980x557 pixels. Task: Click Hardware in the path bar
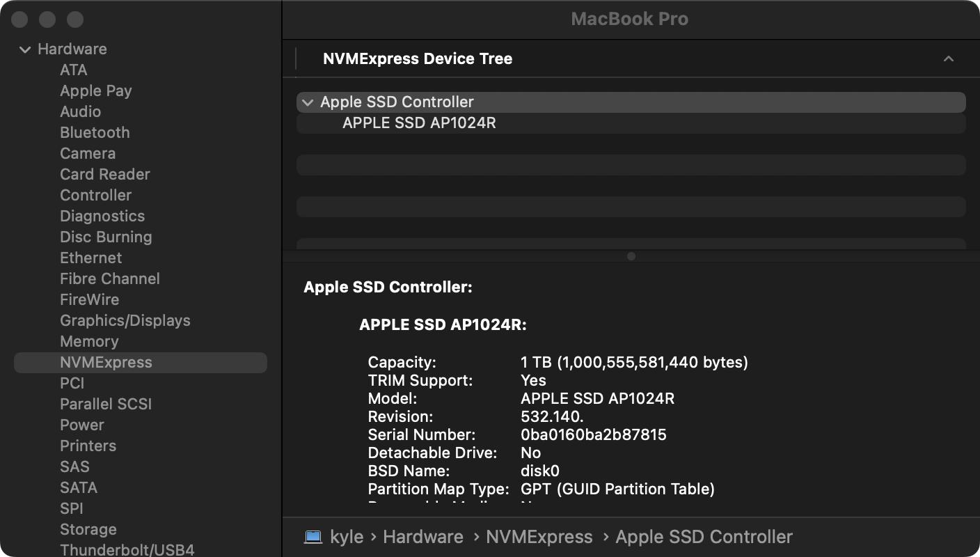(423, 537)
